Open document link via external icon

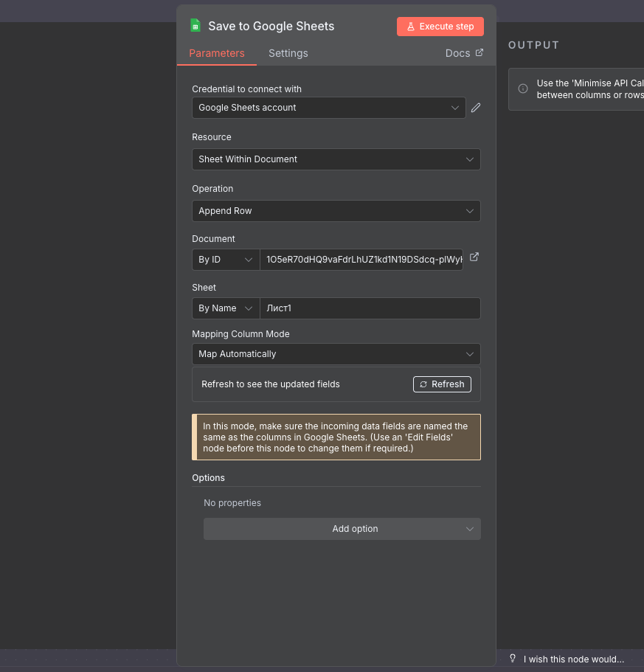click(x=474, y=257)
